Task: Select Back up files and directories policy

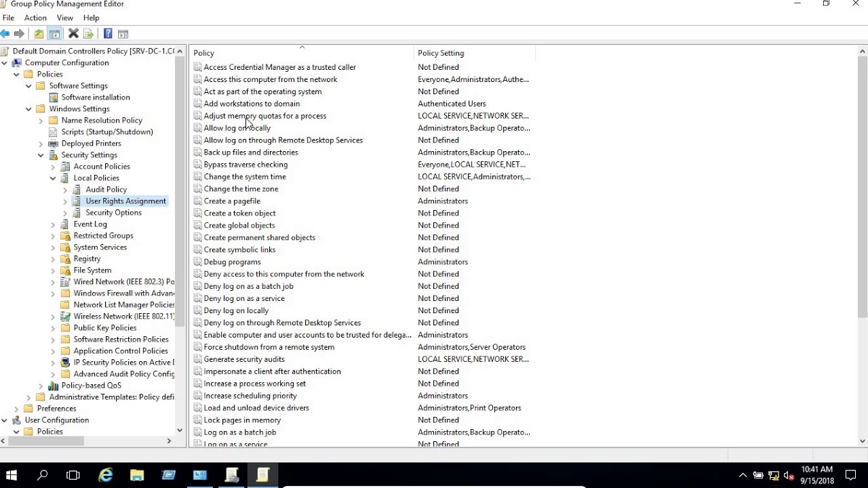Action: pyautogui.click(x=251, y=152)
